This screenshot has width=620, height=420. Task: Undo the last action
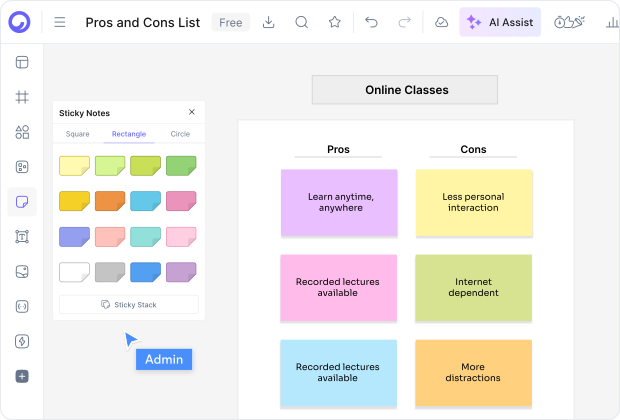[371, 22]
